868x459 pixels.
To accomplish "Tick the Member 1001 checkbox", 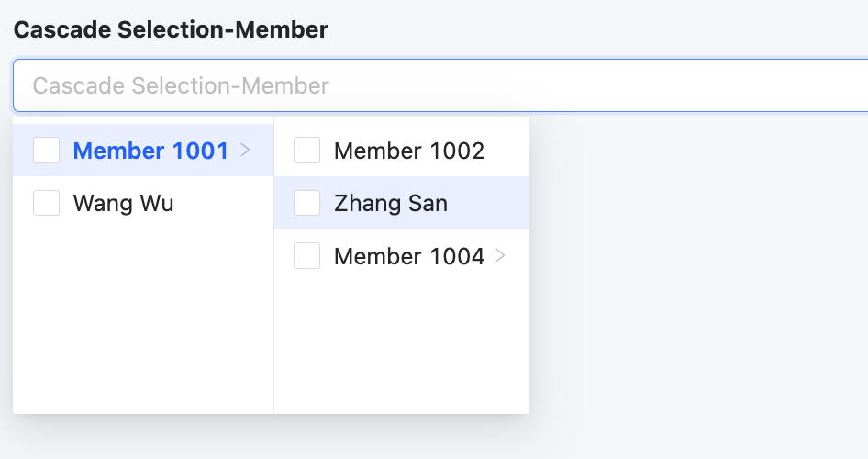I will coord(47,151).
